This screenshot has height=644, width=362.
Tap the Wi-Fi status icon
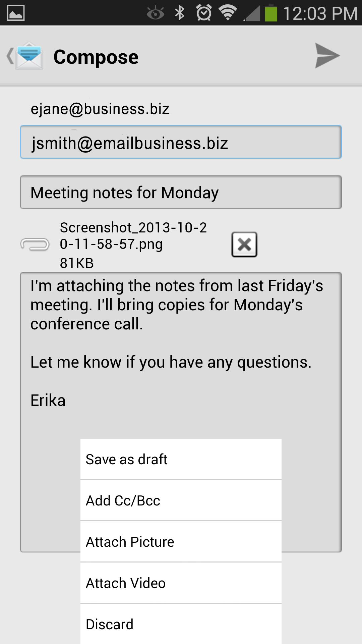[x=228, y=13]
